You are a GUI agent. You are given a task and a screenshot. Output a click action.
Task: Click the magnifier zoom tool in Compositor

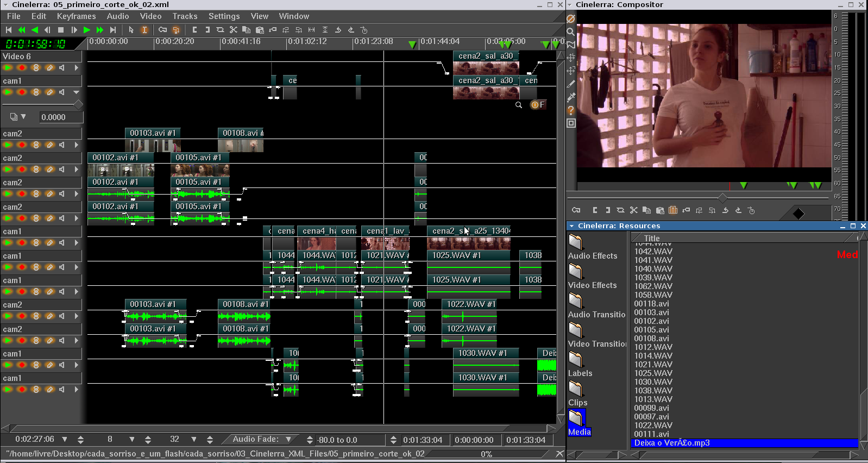pos(571,32)
